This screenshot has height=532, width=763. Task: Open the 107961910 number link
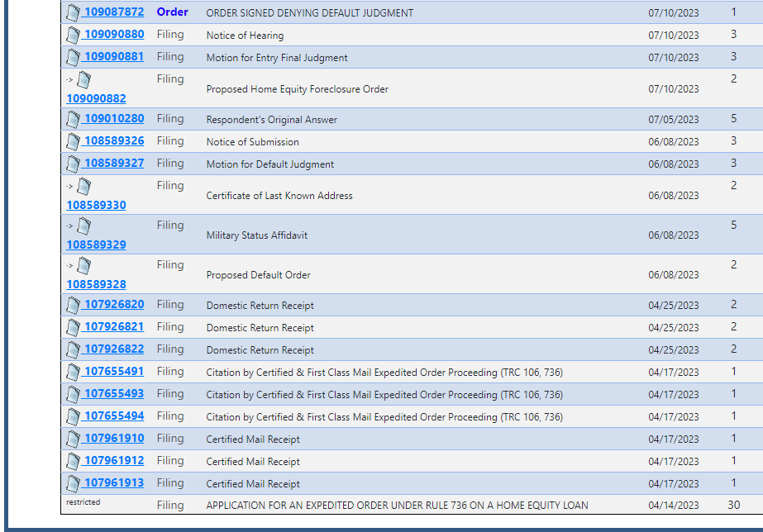114,439
